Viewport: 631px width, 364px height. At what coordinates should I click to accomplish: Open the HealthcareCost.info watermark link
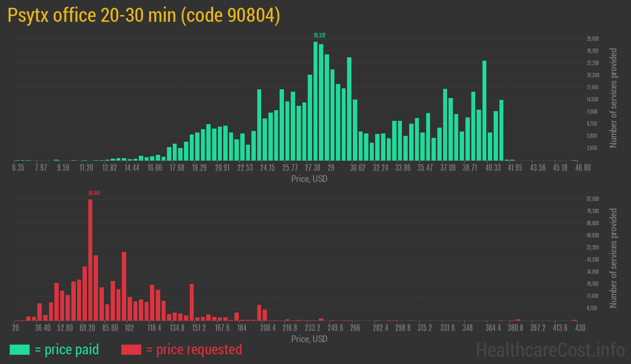click(x=550, y=349)
